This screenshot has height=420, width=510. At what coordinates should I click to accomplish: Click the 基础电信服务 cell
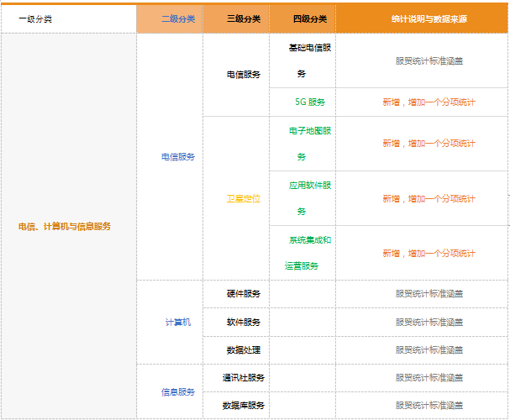[308, 60]
